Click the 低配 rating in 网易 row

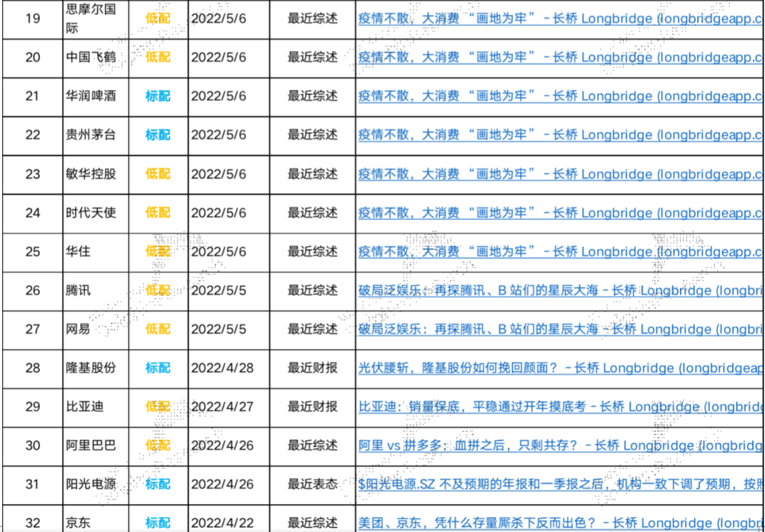pos(158,330)
